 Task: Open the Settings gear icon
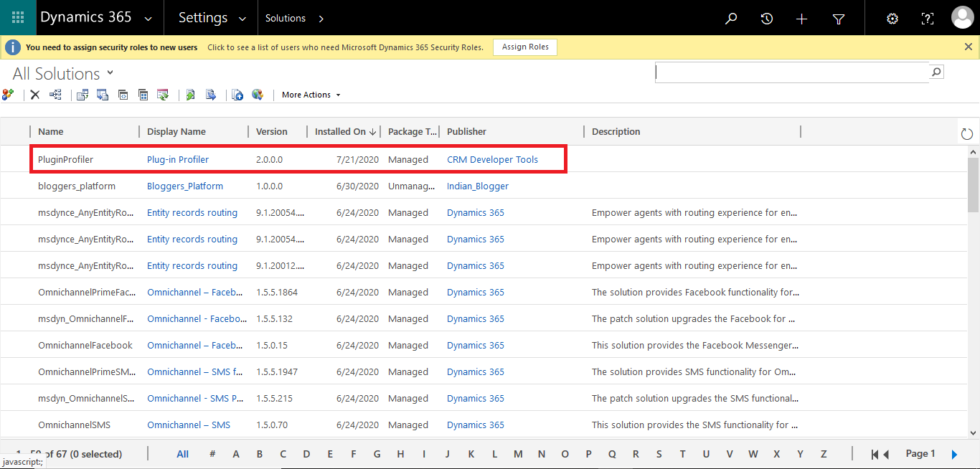pos(892,18)
